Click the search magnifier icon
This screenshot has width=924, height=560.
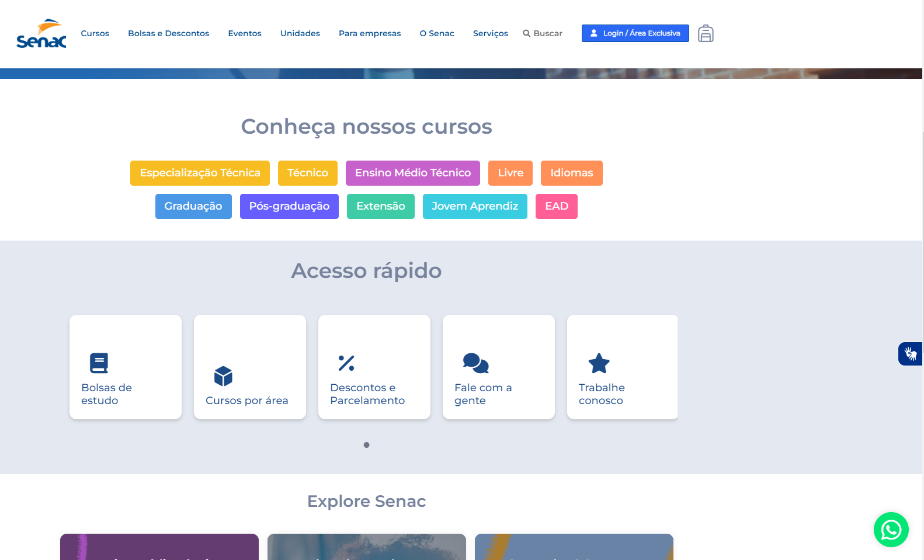click(x=526, y=33)
